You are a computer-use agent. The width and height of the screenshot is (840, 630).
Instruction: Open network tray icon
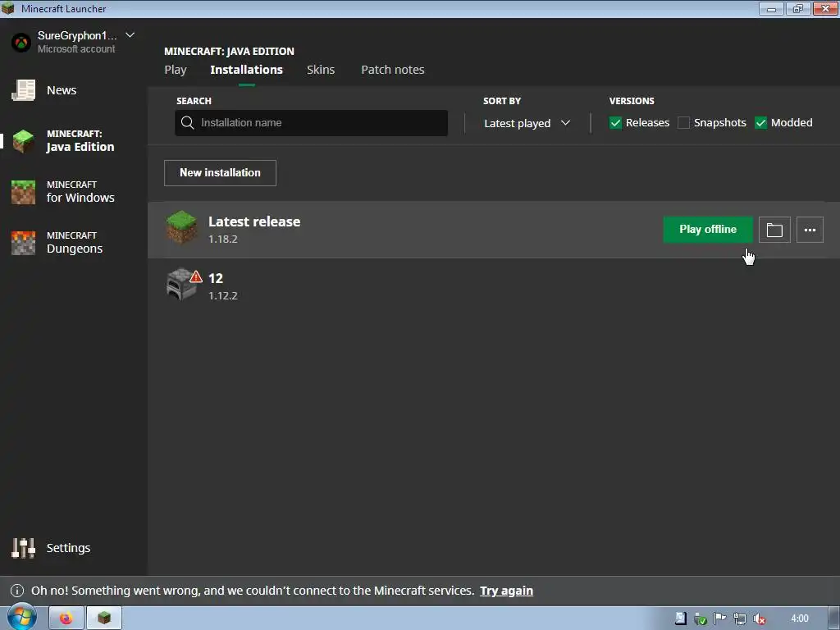(x=740, y=619)
